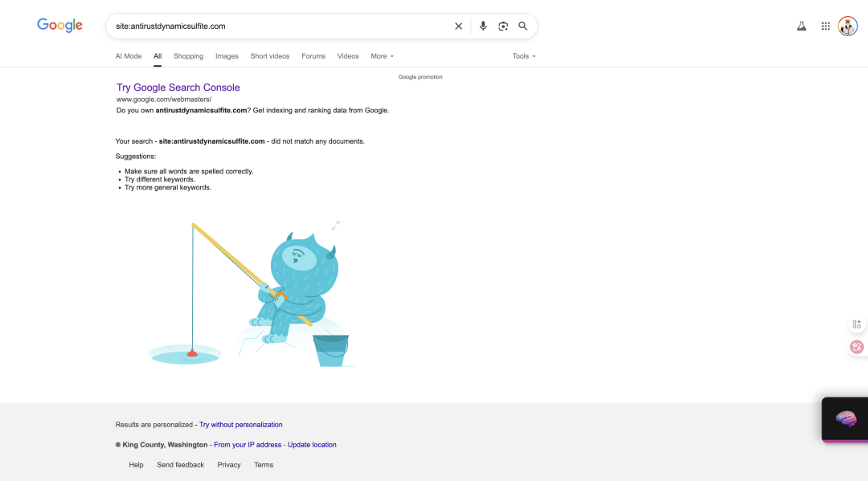
Task: Submit search with magnifying glass icon
Action: (522, 26)
